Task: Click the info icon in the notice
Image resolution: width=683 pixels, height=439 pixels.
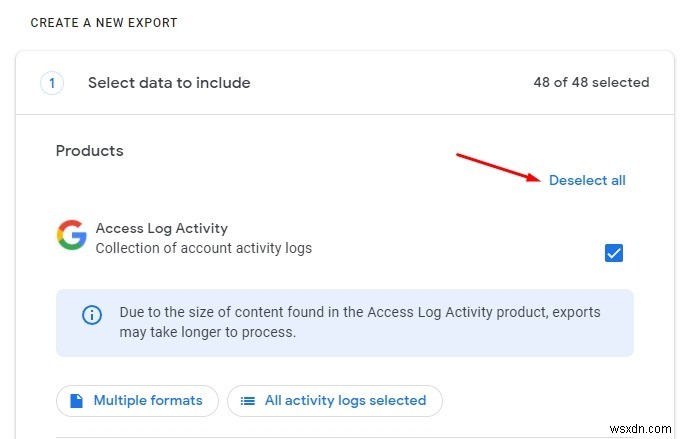Action: tap(92, 314)
